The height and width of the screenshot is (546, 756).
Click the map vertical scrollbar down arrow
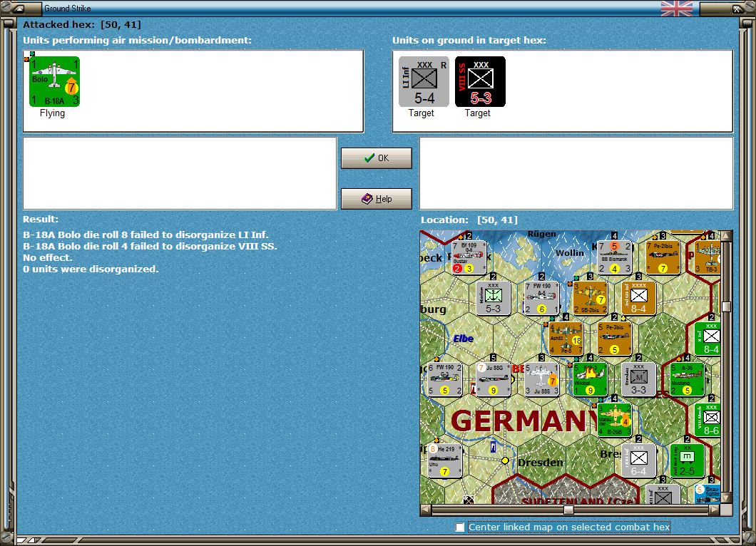(x=726, y=498)
